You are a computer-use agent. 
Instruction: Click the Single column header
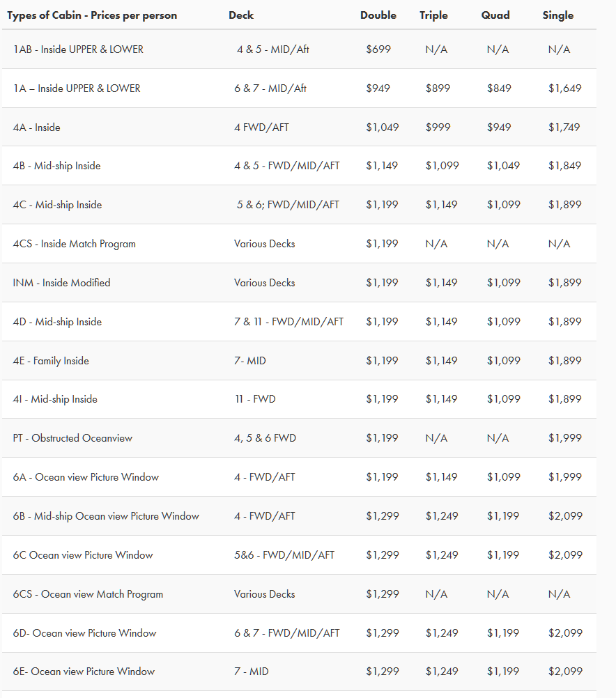point(557,15)
